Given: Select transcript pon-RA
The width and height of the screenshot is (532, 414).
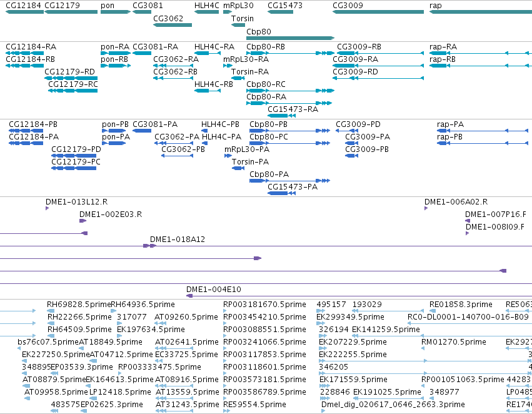Looking at the screenshot, I should click(x=116, y=53).
